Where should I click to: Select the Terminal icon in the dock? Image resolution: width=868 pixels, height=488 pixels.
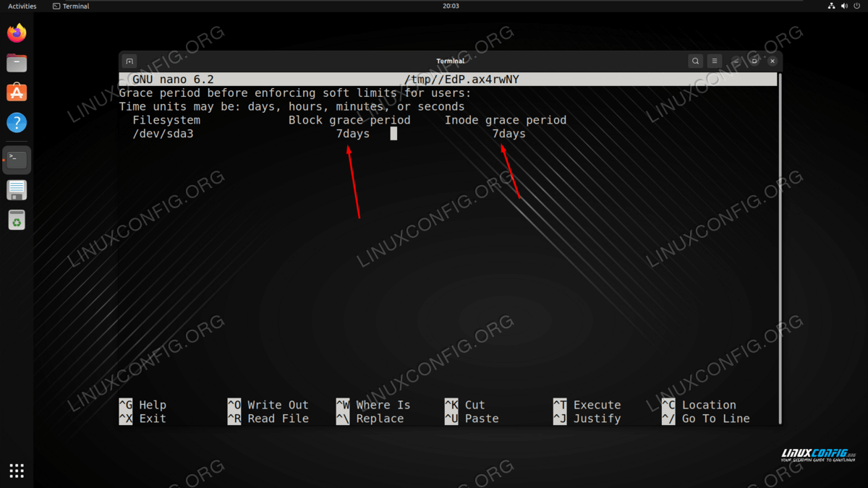17,160
